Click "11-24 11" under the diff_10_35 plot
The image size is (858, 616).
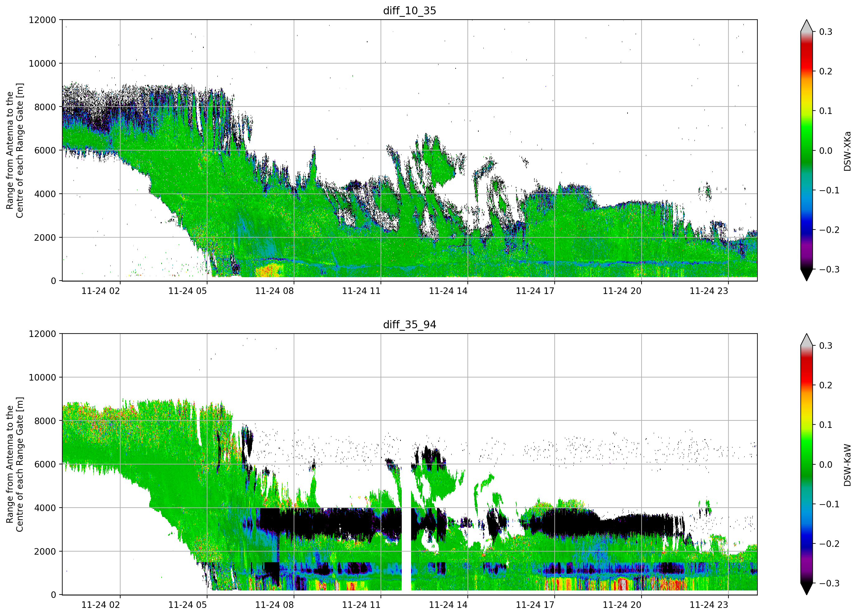[361, 291]
